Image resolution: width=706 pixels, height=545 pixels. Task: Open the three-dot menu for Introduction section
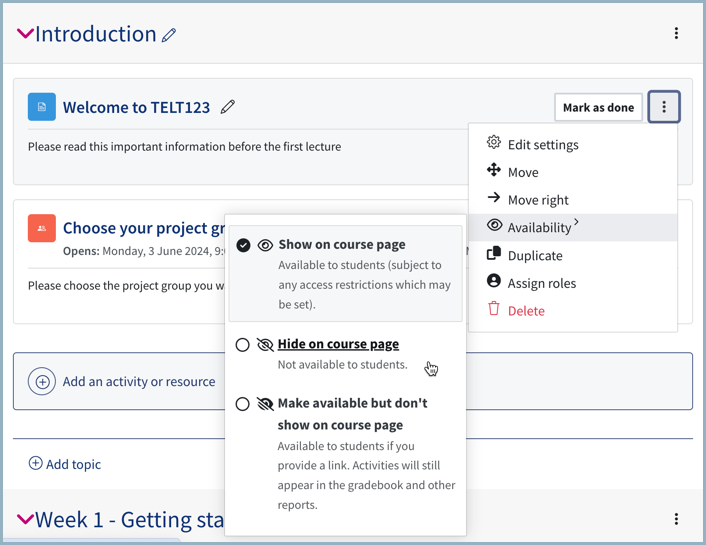click(676, 34)
